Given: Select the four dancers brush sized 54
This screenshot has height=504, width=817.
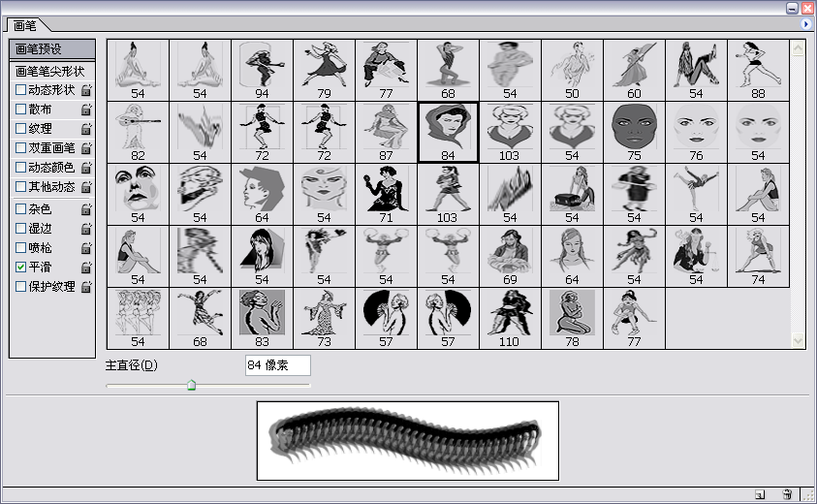Looking at the screenshot, I should coord(138,319).
